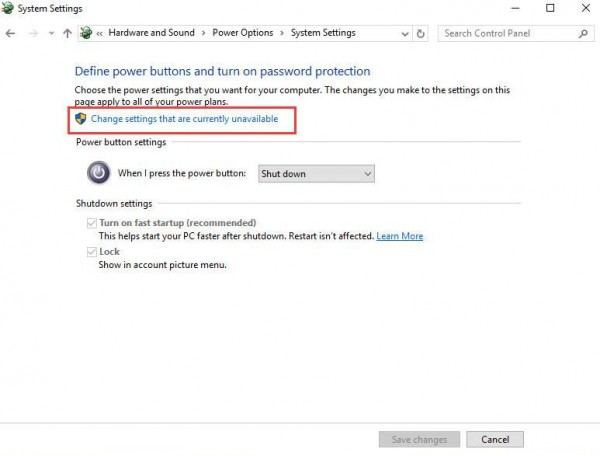Open the power button action dropdown
Viewport: 600px width, 456px height.
pyautogui.click(x=316, y=174)
